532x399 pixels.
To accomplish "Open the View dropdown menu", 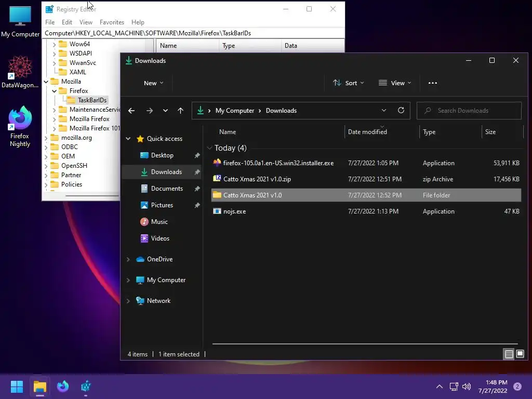I will (395, 83).
